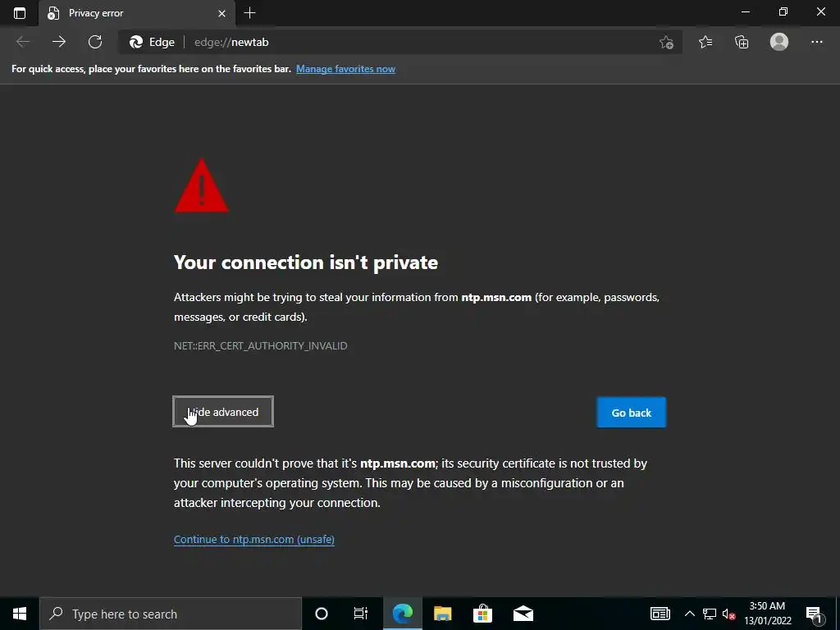
Task: Open Cortana circle icon
Action: [322, 614]
